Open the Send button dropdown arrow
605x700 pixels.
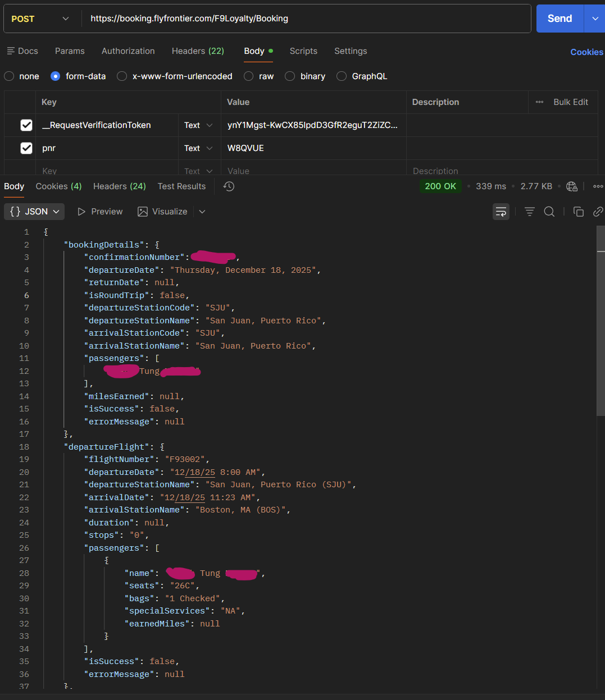coord(595,19)
